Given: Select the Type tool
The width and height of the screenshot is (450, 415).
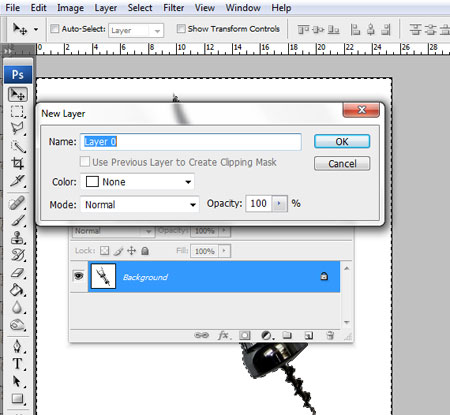Looking at the screenshot, I should [x=17, y=364].
